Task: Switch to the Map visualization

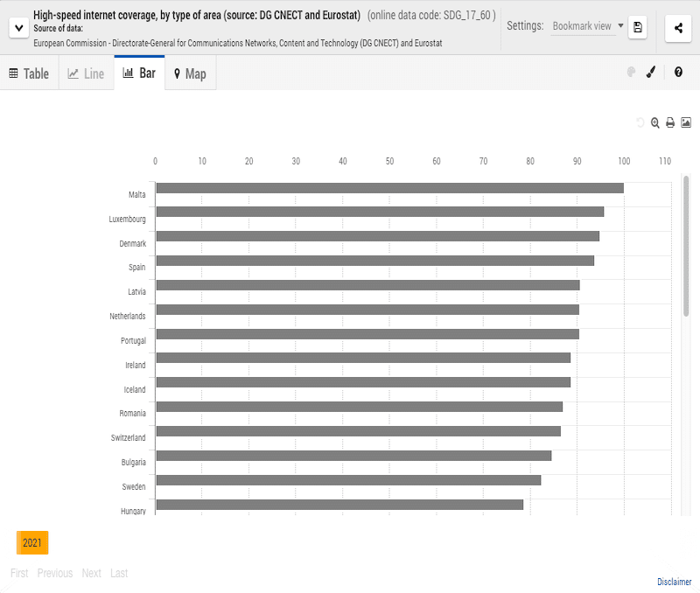Action: coord(190,73)
